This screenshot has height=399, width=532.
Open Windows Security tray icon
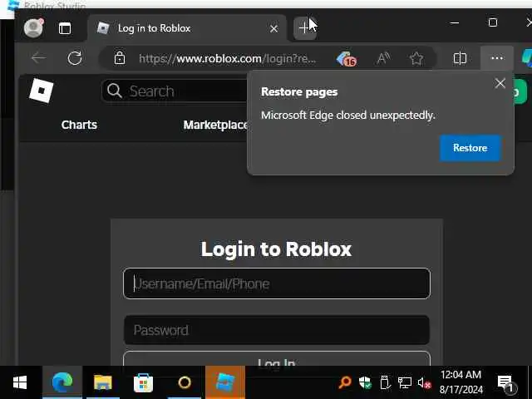pyautogui.click(x=365, y=382)
